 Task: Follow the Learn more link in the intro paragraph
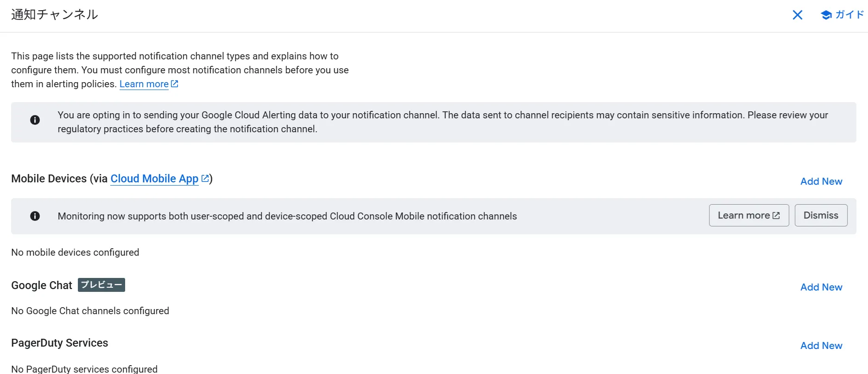pos(144,84)
